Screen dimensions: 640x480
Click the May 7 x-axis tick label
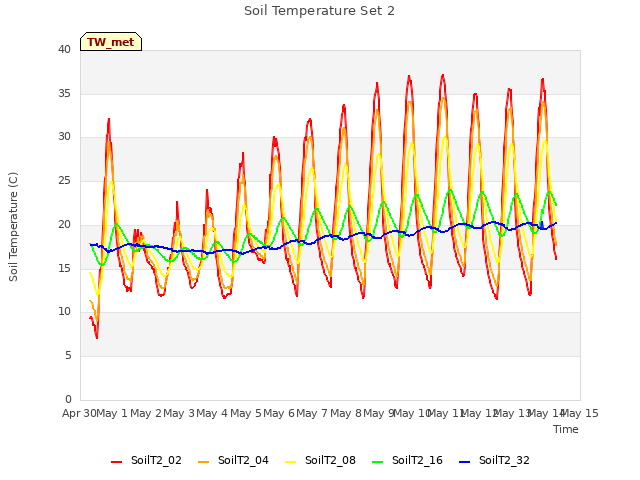[x=312, y=413]
